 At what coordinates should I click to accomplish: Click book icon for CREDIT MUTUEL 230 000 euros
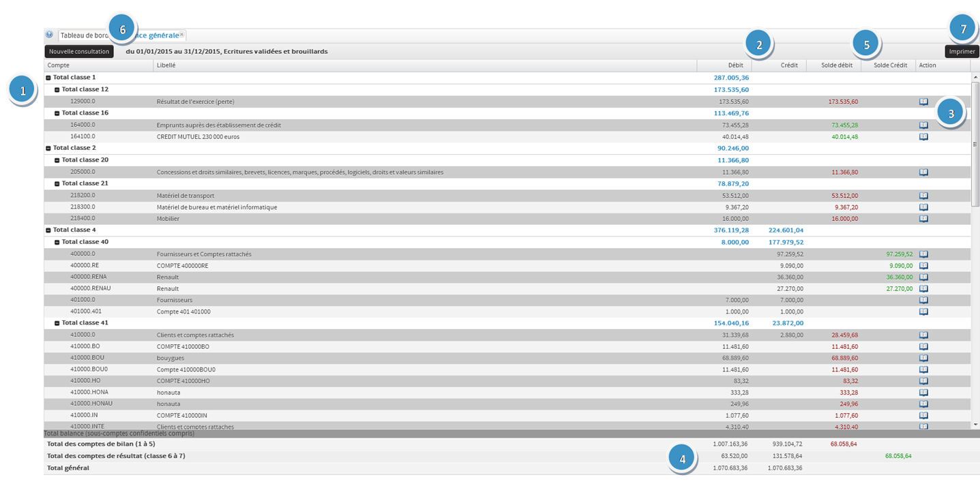pyautogui.click(x=923, y=137)
